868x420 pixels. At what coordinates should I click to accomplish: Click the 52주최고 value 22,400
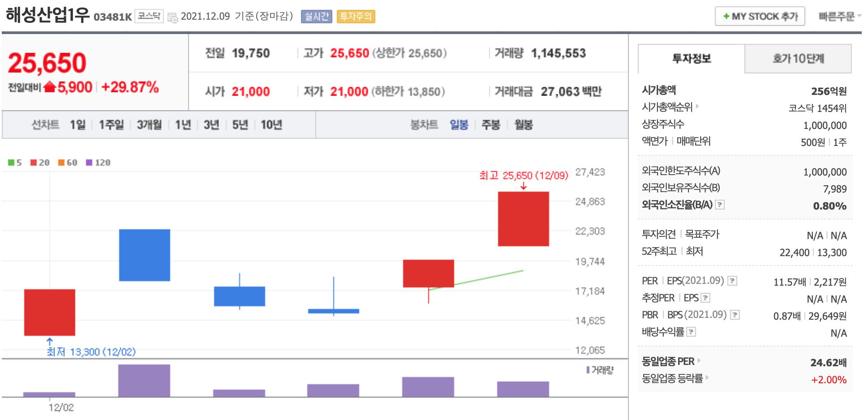pos(795,253)
